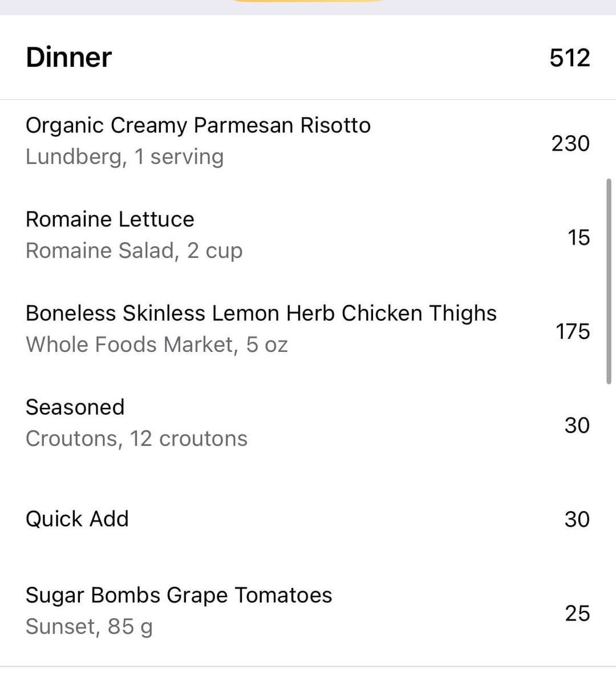Image resolution: width=616 pixels, height=673 pixels.
Task: Open the Quick Add entry
Action: [77, 519]
